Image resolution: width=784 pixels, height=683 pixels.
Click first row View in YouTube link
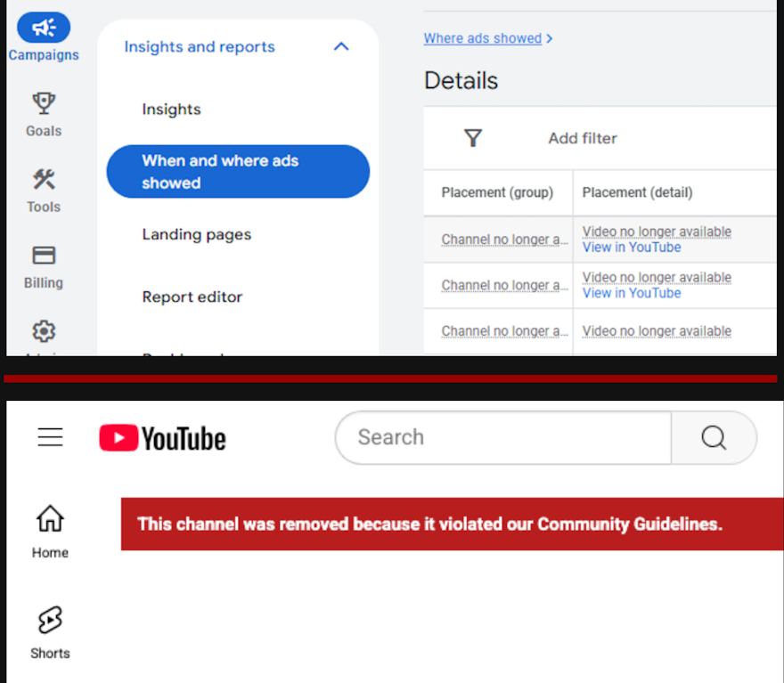632,248
